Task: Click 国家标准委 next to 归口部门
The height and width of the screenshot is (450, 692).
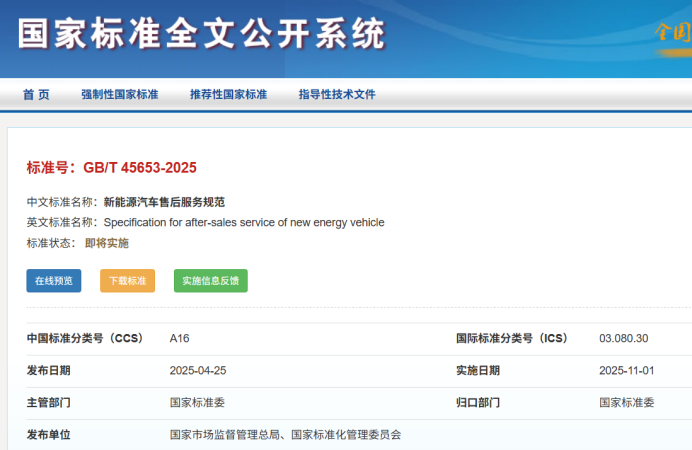Action: pyautogui.click(x=626, y=402)
